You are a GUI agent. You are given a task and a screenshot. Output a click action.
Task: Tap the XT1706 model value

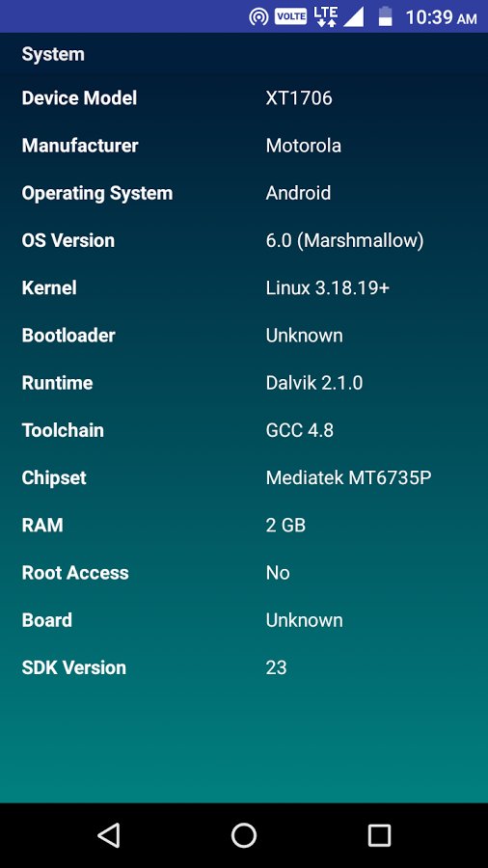[x=299, y=98]
